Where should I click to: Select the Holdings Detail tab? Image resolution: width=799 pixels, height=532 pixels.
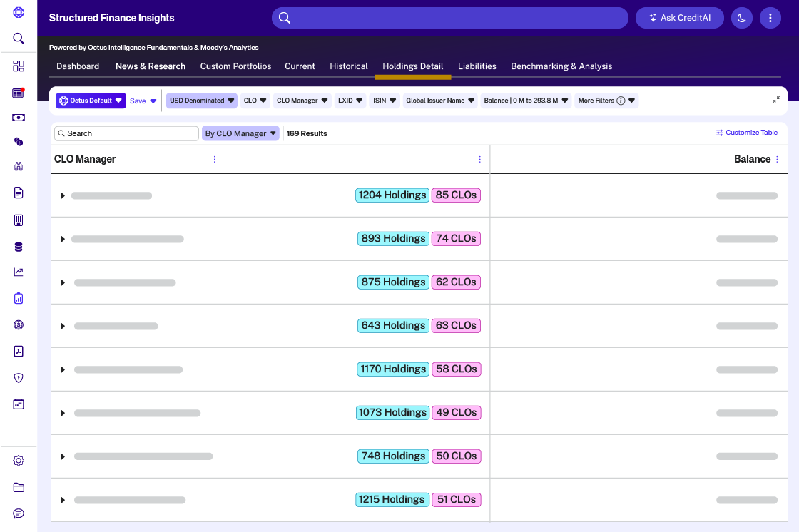pos(413,66)
